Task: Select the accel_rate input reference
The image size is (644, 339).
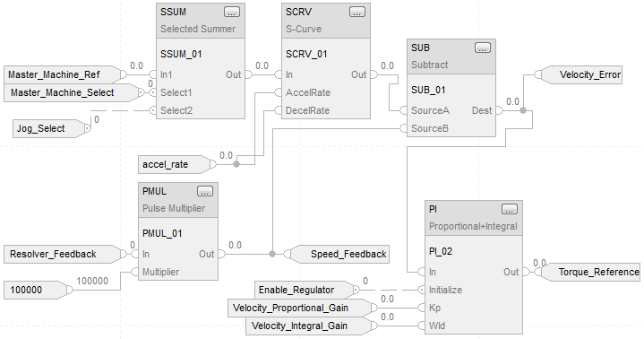Action: [175, 164]
